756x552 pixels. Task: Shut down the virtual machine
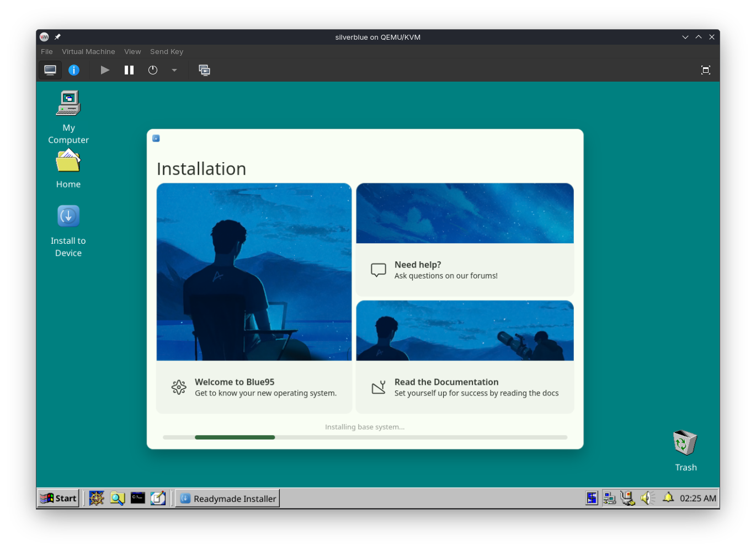pos(153,70)
